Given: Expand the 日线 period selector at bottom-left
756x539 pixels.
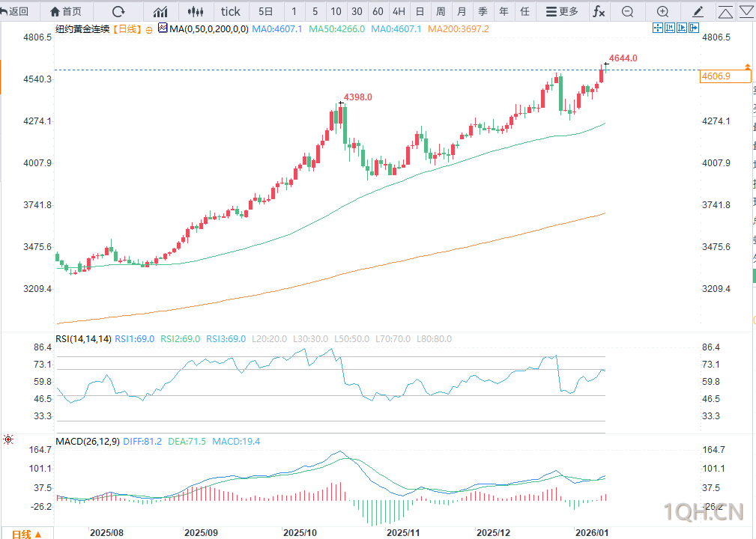Looking at the screenshot, I should click(x=26, y=533).
